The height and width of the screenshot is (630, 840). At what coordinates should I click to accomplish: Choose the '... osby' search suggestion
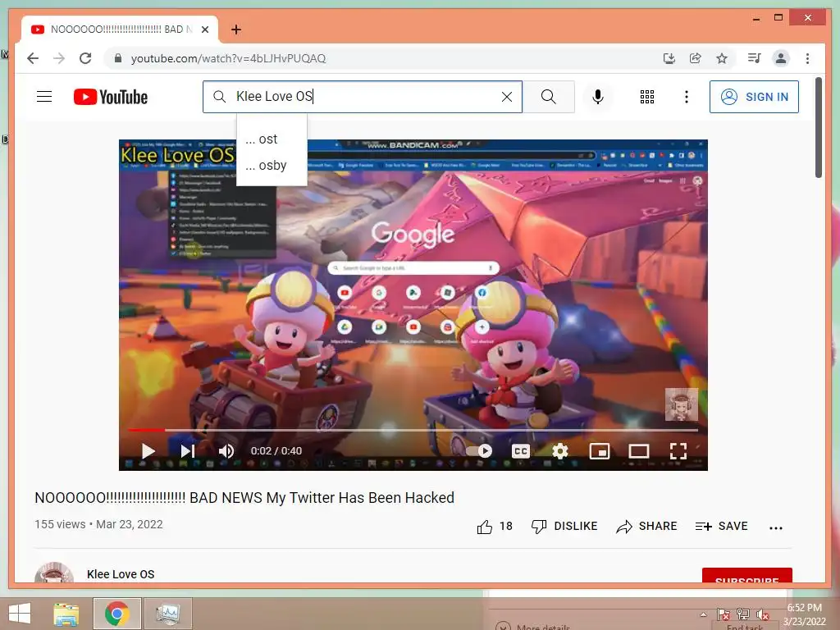click(272, 166)
